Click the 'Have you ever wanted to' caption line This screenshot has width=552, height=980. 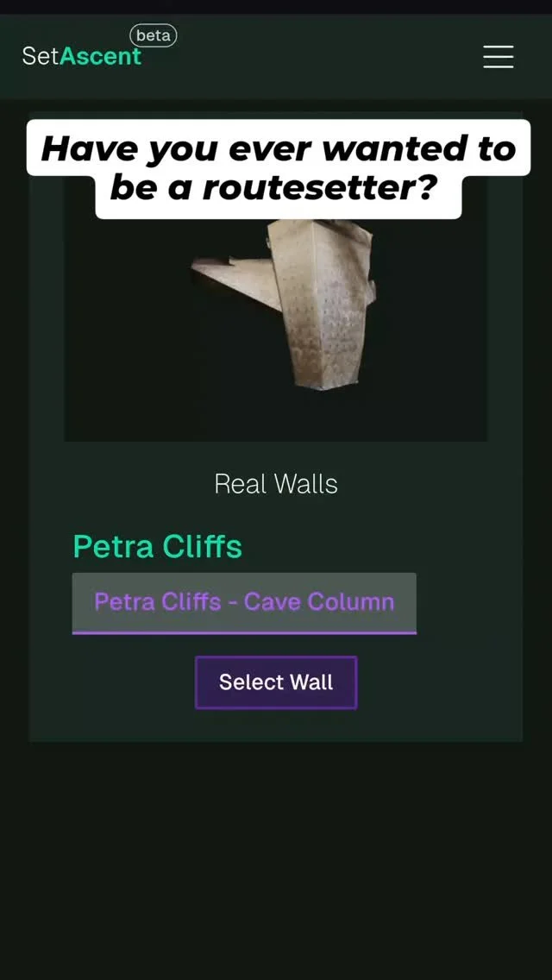click(x=279, y=148)
